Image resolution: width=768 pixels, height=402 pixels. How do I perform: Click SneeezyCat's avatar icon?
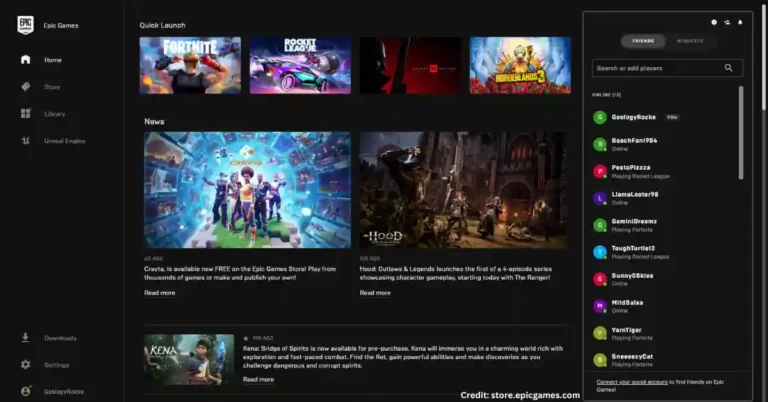point(600,360)
